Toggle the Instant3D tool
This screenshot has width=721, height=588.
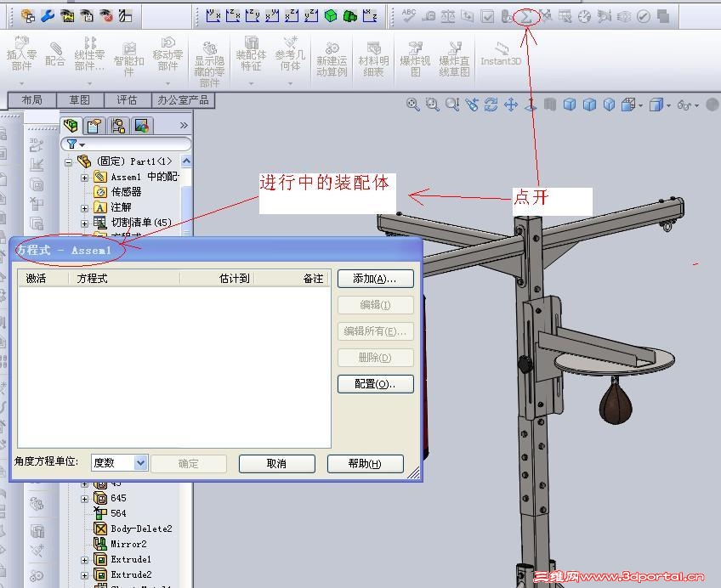tap(501, 54)
